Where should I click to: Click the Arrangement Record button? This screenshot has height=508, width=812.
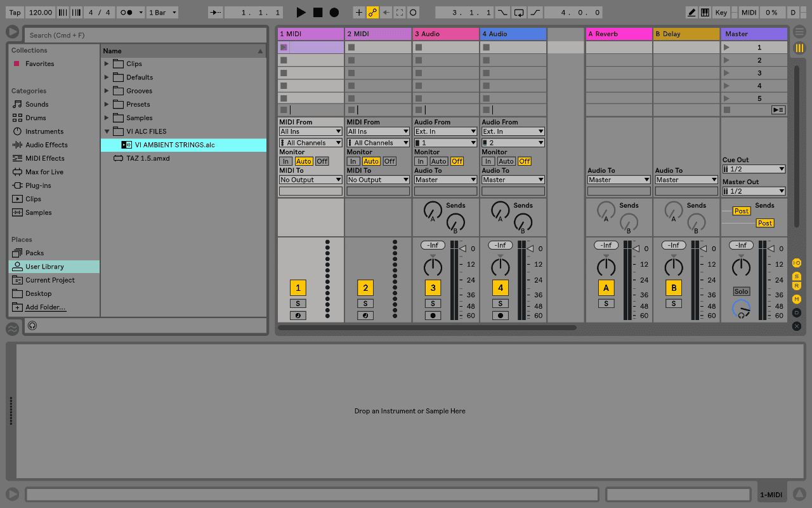tap(334, 13)
